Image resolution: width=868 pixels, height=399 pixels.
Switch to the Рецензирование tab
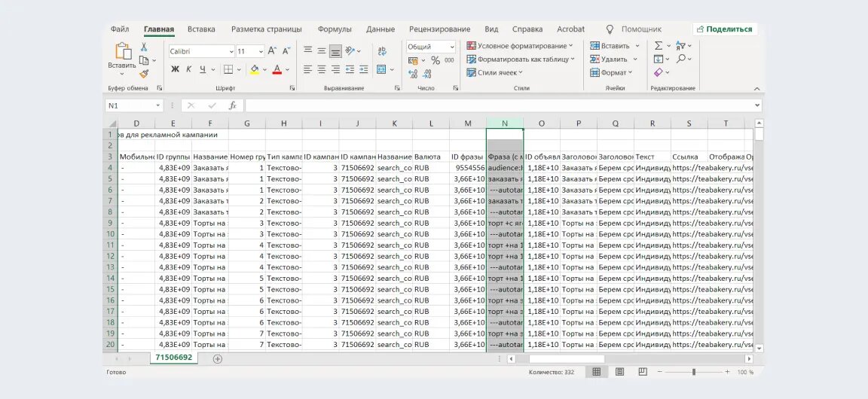point(439,29)
